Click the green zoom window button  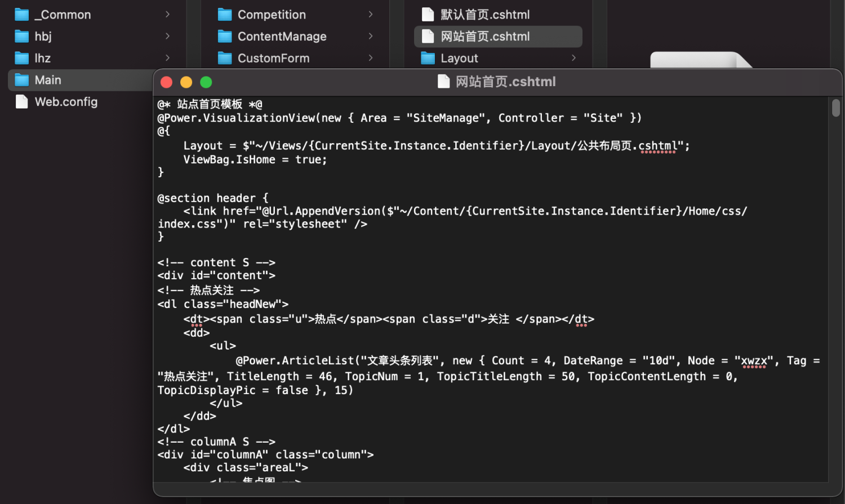206,82
